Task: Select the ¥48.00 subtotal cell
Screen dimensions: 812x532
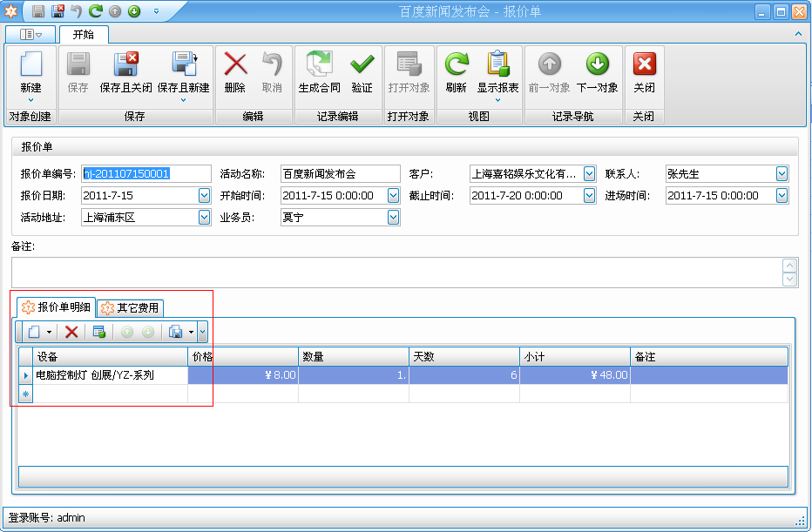Action: (x=575, y=375)
